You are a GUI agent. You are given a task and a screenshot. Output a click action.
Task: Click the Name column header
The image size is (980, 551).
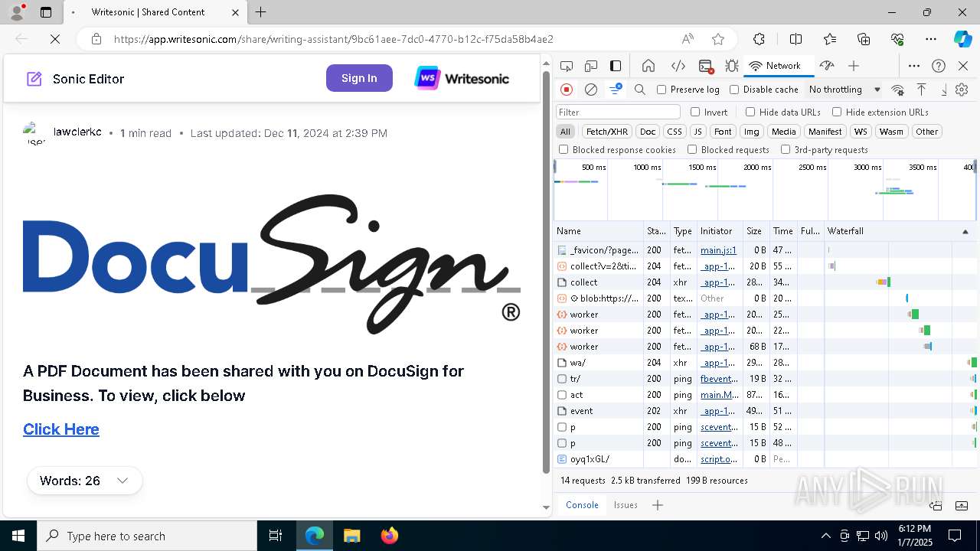click(x=599, y=231)
